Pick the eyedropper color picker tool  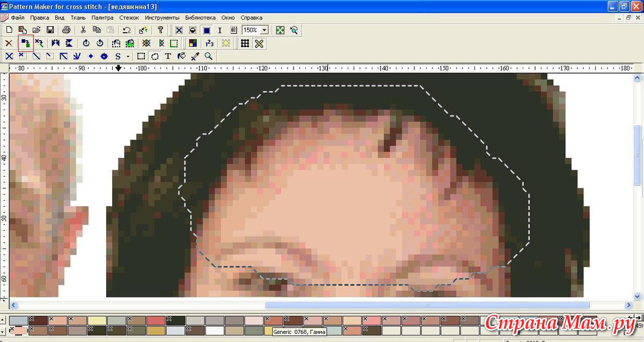point(195,56)
